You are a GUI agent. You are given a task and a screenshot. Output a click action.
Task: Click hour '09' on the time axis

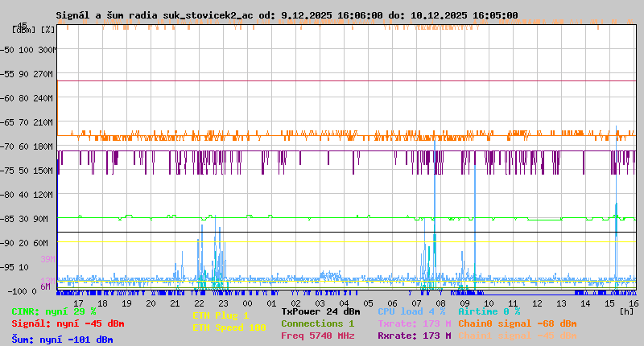465,303
